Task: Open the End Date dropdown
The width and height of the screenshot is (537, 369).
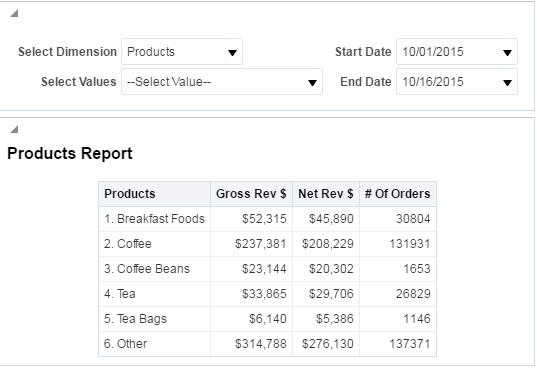Action: click(x=457, y=82)
